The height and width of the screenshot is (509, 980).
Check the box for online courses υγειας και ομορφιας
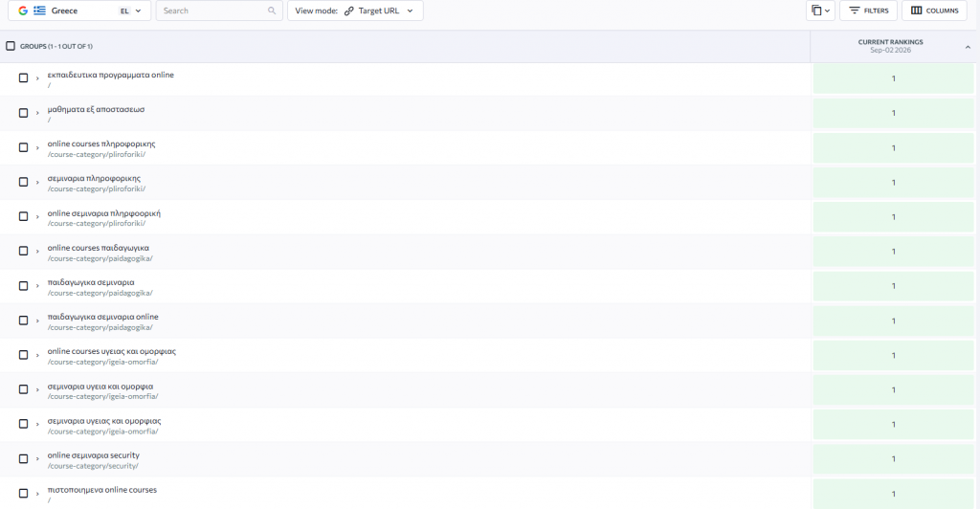[23, 355]
